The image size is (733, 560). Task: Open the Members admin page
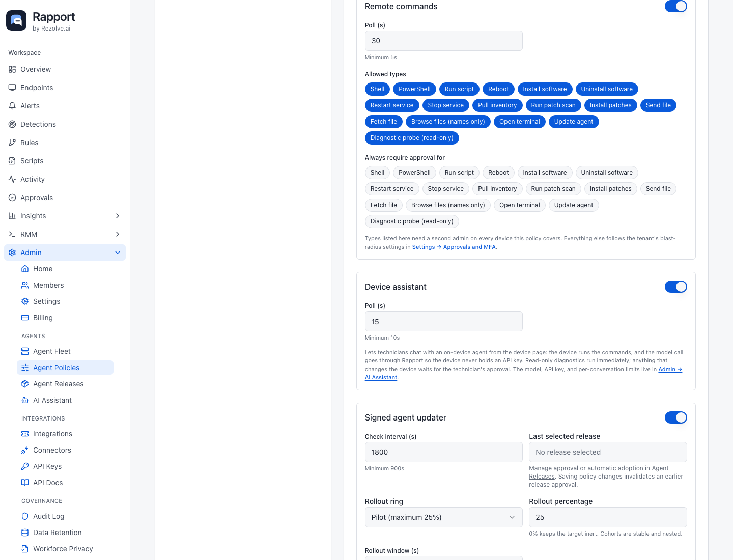(x=65, y=285)
